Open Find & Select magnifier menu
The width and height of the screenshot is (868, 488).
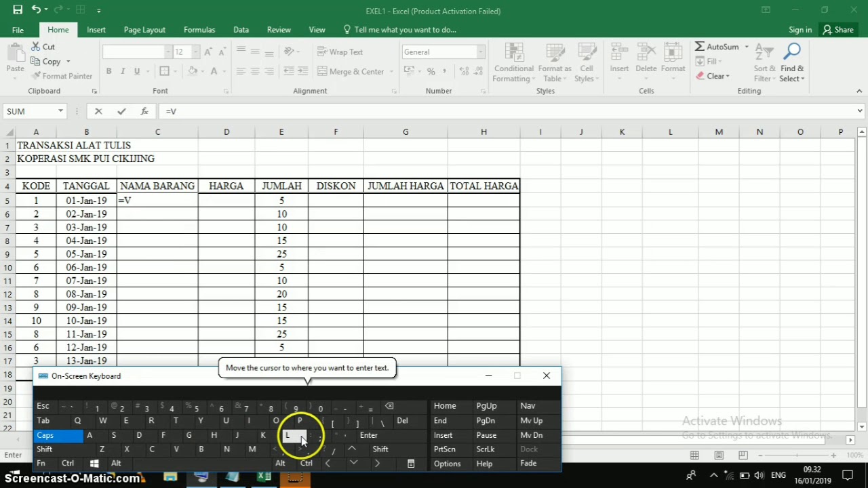click(x=791, y=62)
